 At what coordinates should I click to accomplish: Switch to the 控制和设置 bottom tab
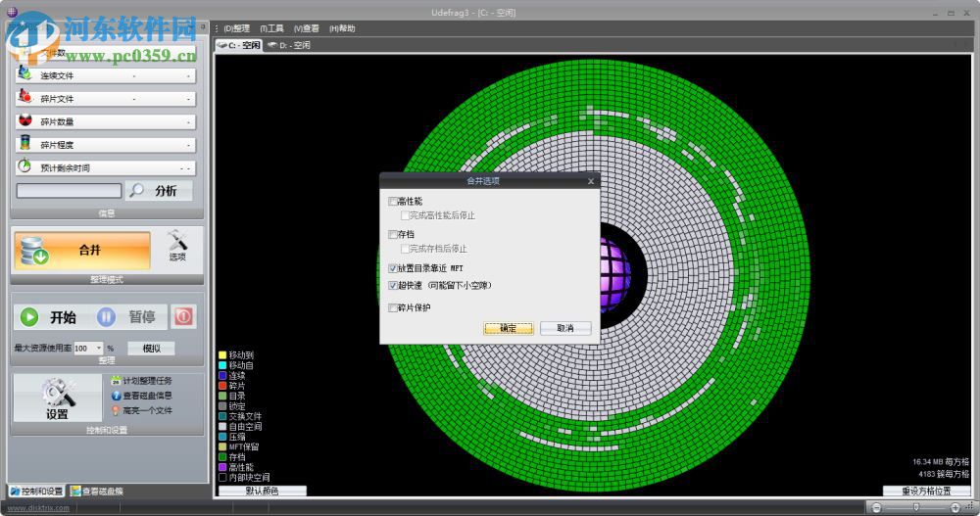pos(36,491)
